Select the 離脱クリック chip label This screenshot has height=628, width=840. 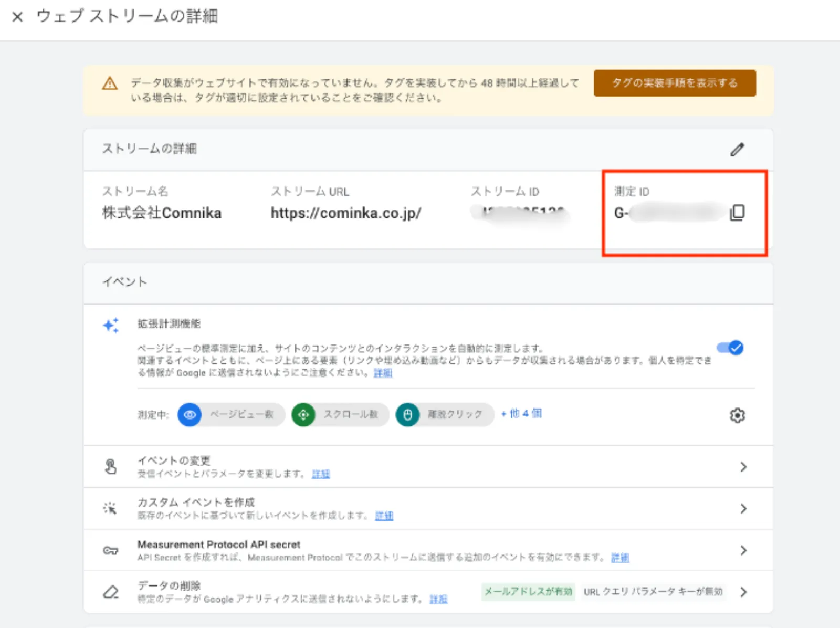coord(455,414)
